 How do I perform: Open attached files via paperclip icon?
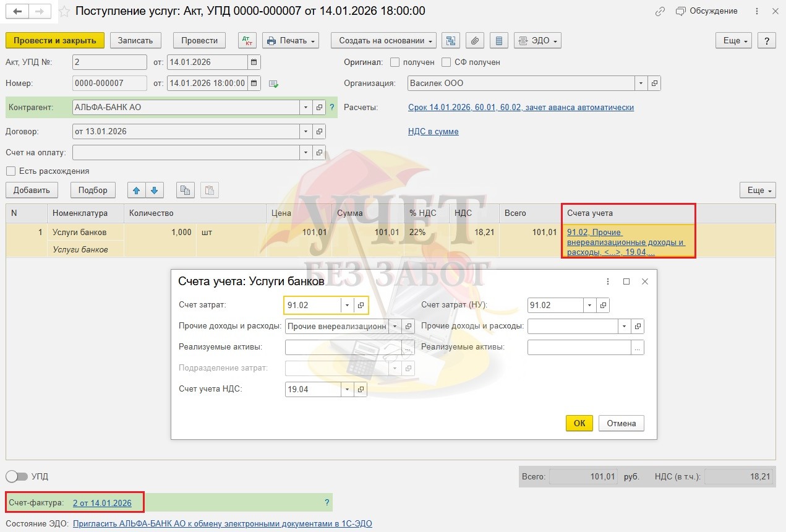click(474, 41)
